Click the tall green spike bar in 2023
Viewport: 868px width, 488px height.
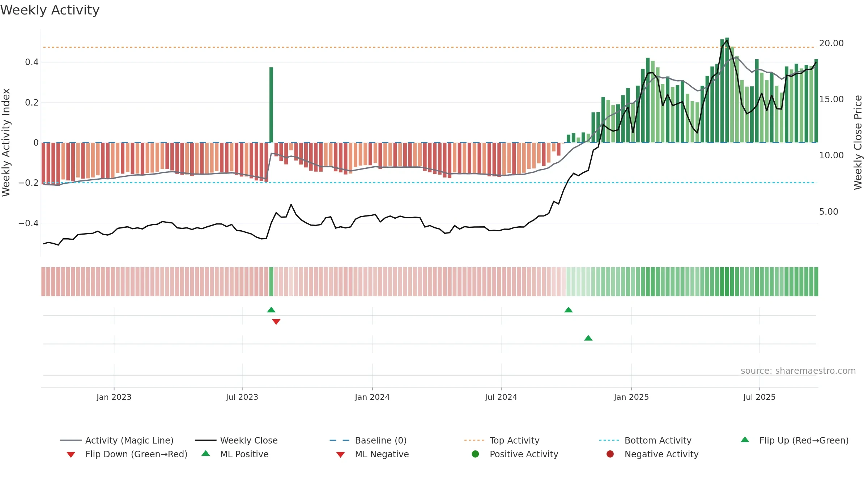(x=271, y=105)
